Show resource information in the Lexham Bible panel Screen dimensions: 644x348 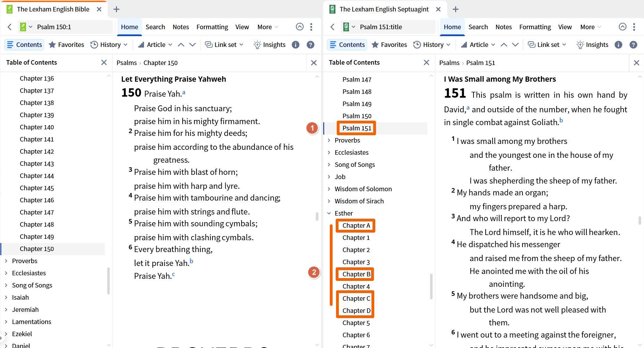pyautogui.click(x=295, y=44)
